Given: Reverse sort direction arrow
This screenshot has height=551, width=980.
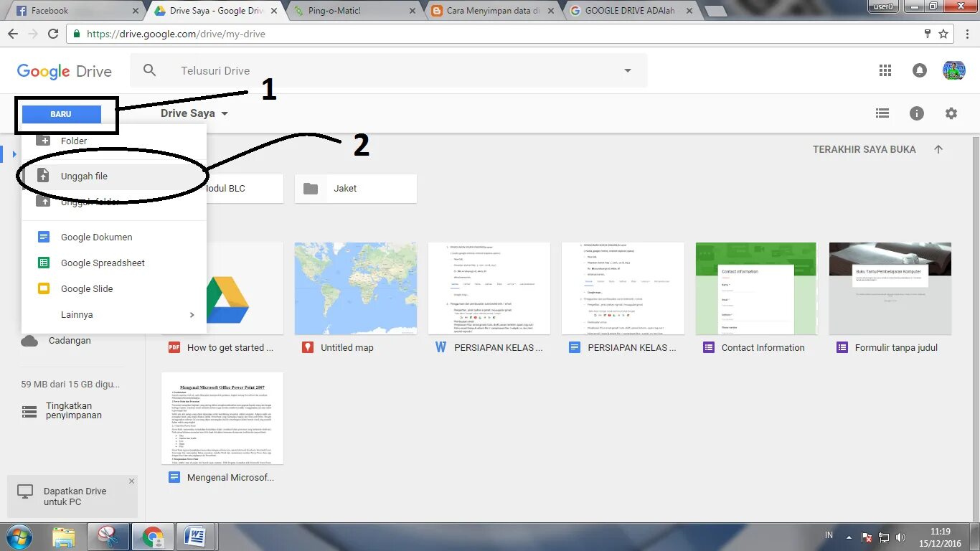Looking at the screenshot, I should point(938,149).
